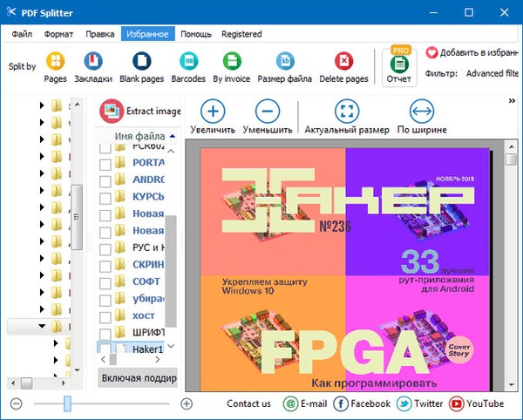Open the Формат menu

coord(59,34)
